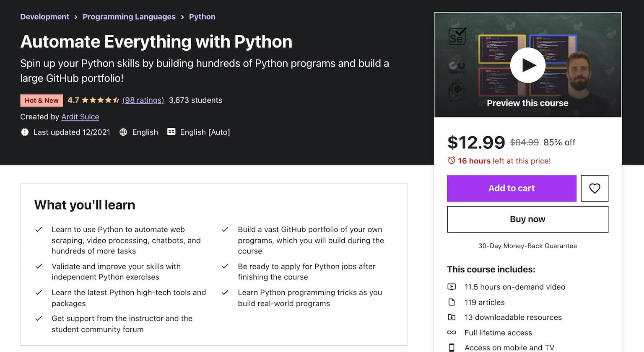Click checkmark beside Python jobs item
Image resolution: width=644 pixels, height=352 pixels.
[225, 267]
